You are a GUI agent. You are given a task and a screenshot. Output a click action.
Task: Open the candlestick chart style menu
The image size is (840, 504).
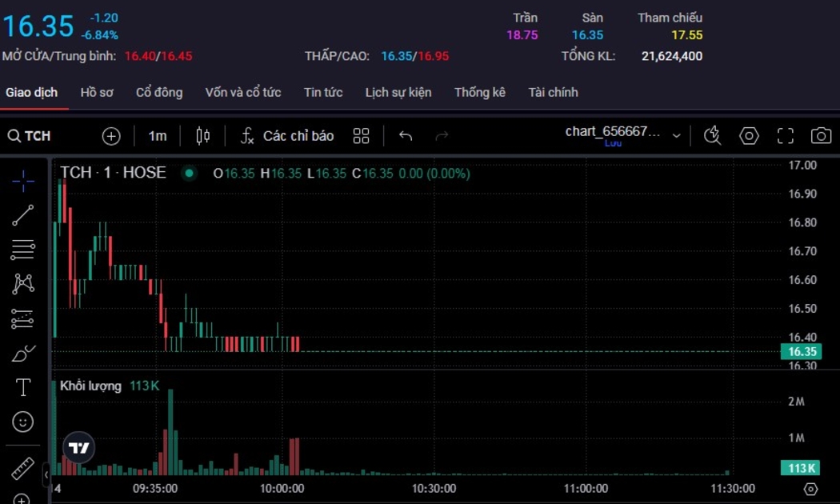point(203,136)
